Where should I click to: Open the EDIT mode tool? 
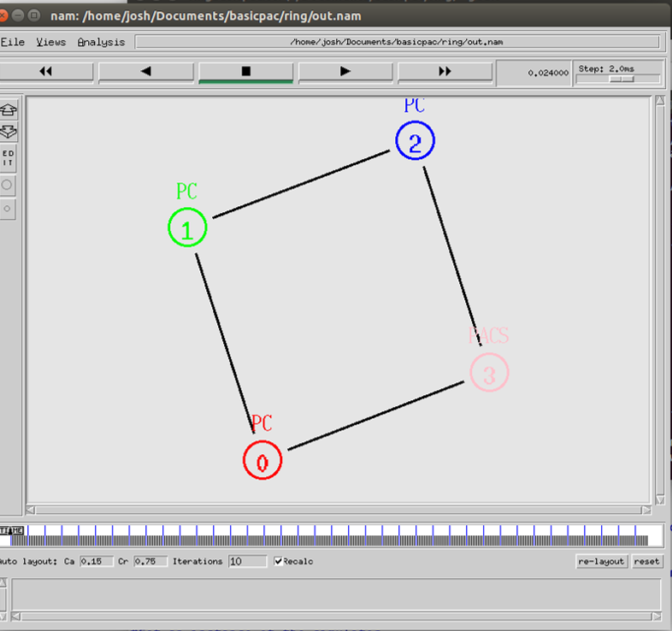8,158
